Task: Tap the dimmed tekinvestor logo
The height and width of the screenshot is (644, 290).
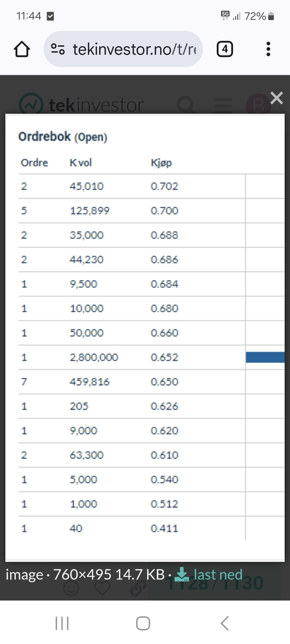Action: click(82, 105)
